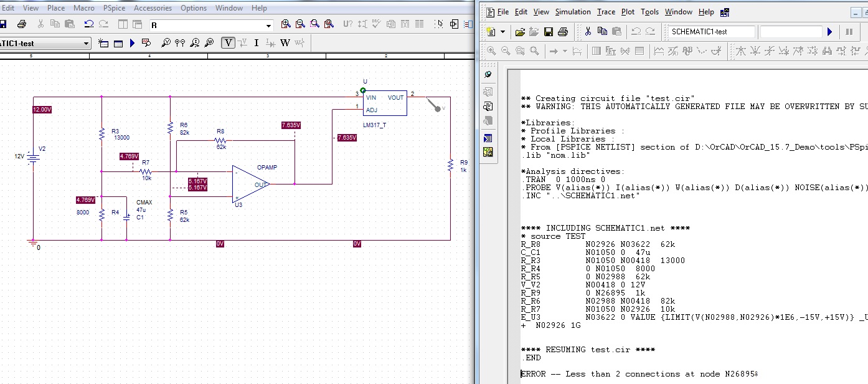Click the pin icon in PSpice side toolbar
Screen dimensions: 868x384
(488, 75)
